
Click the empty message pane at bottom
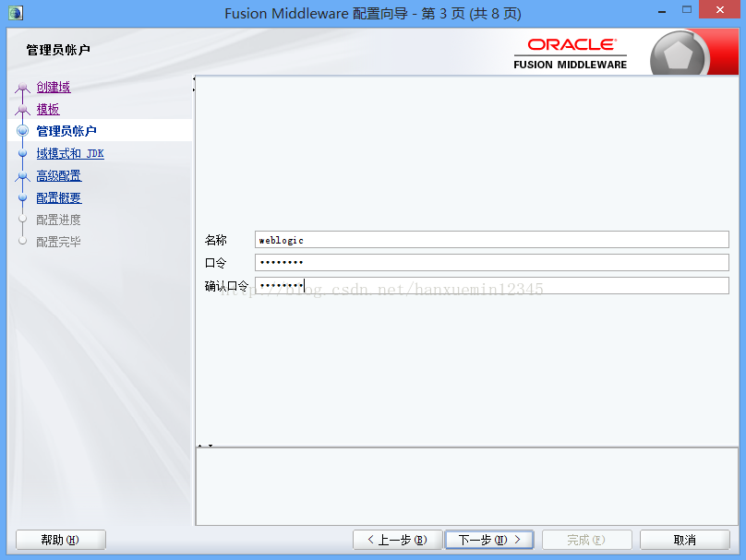tap(467, 486)
